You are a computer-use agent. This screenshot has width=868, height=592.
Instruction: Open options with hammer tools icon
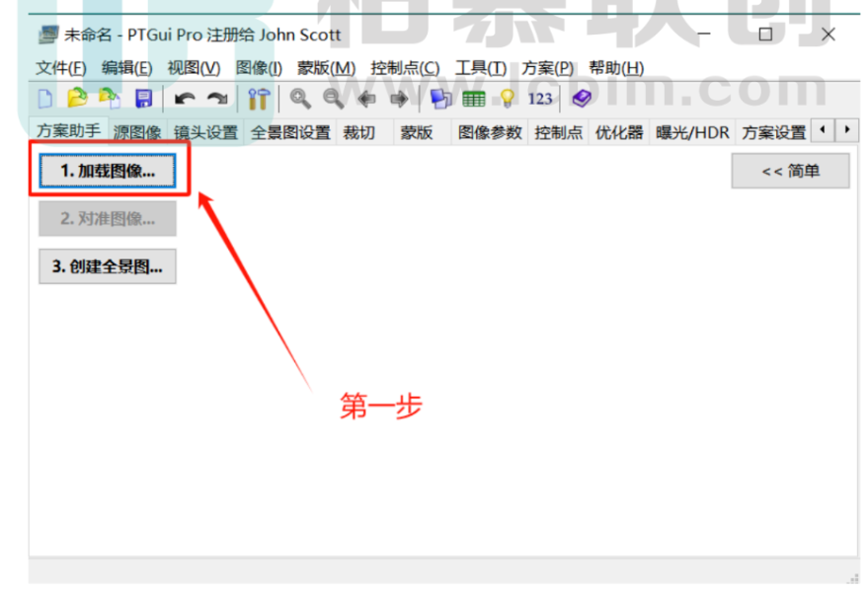click(259, 99)
